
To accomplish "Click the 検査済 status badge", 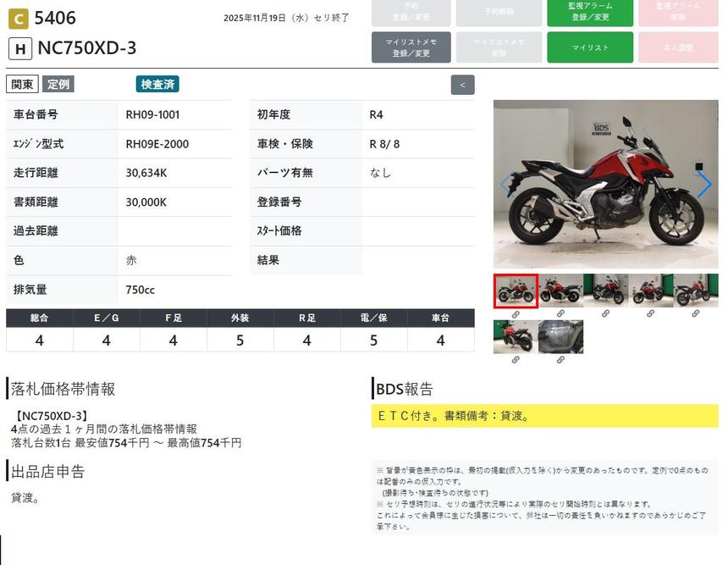I will click(157, 85).
